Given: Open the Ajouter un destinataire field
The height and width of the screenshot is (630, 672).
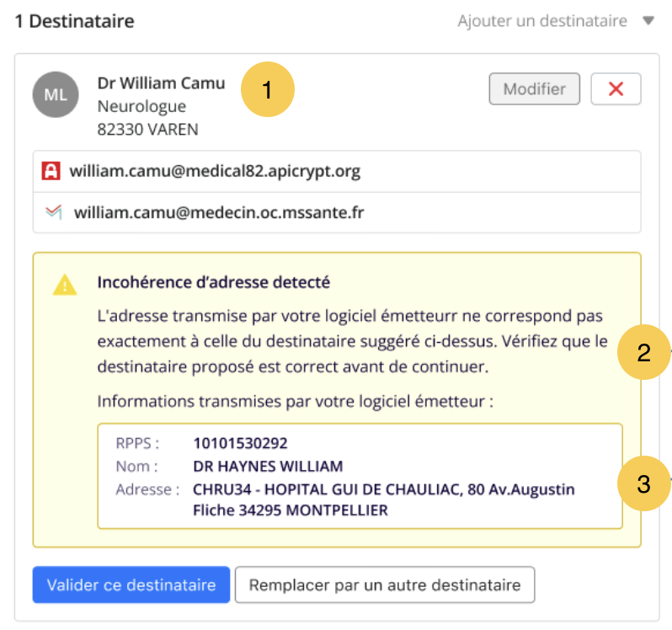Looking at the screenshot, I should [556, 20].
